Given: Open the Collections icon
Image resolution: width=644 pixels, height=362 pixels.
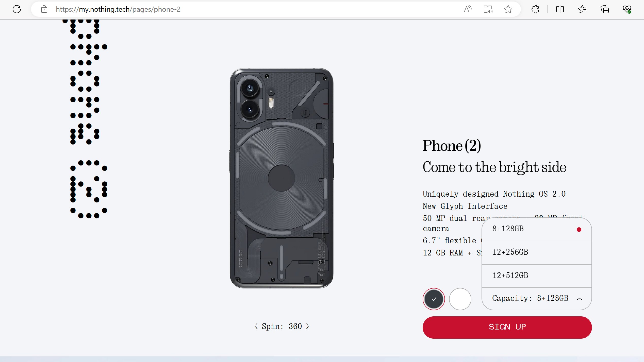Looking at the screenshot, I should [605, 9].
